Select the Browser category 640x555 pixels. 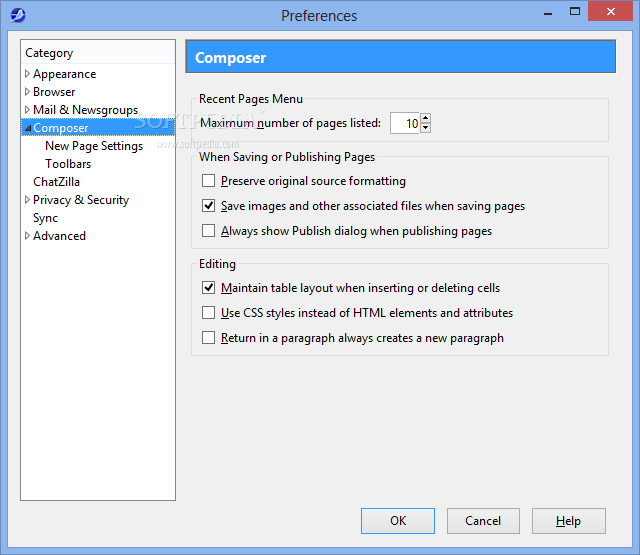54,92
